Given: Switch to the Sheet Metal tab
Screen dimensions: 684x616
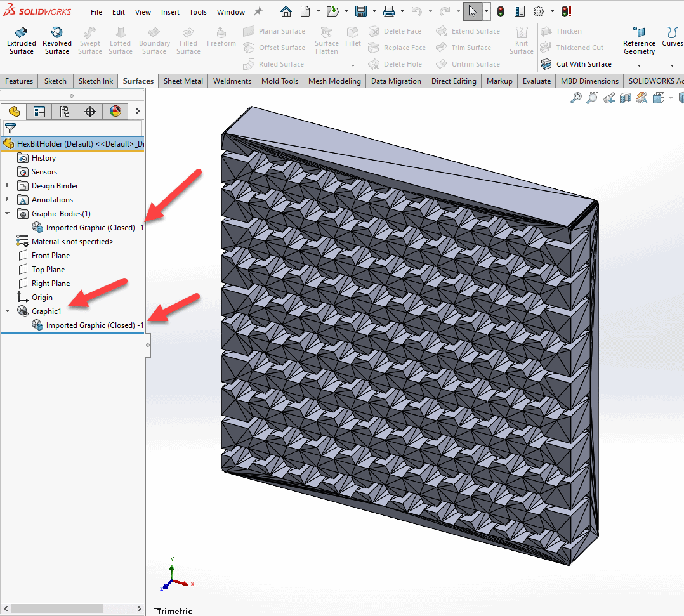Looking at the screenshot, I should (183, 81).
